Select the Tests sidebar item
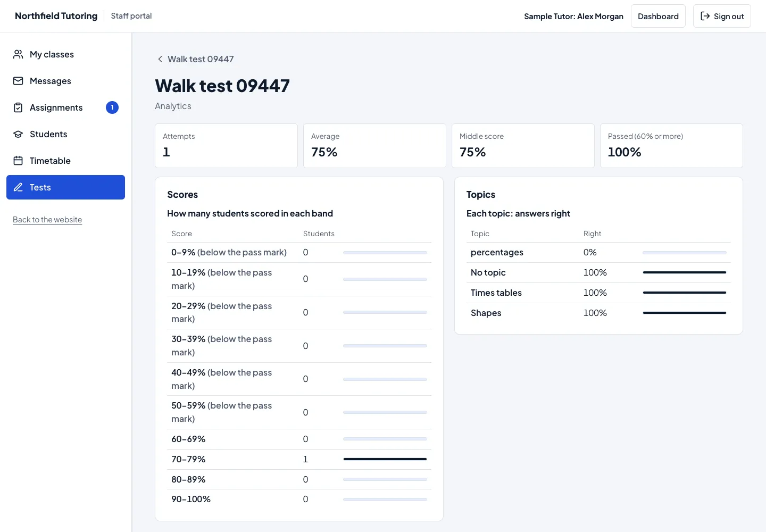766x532 pixels. (x=65, y=187)
